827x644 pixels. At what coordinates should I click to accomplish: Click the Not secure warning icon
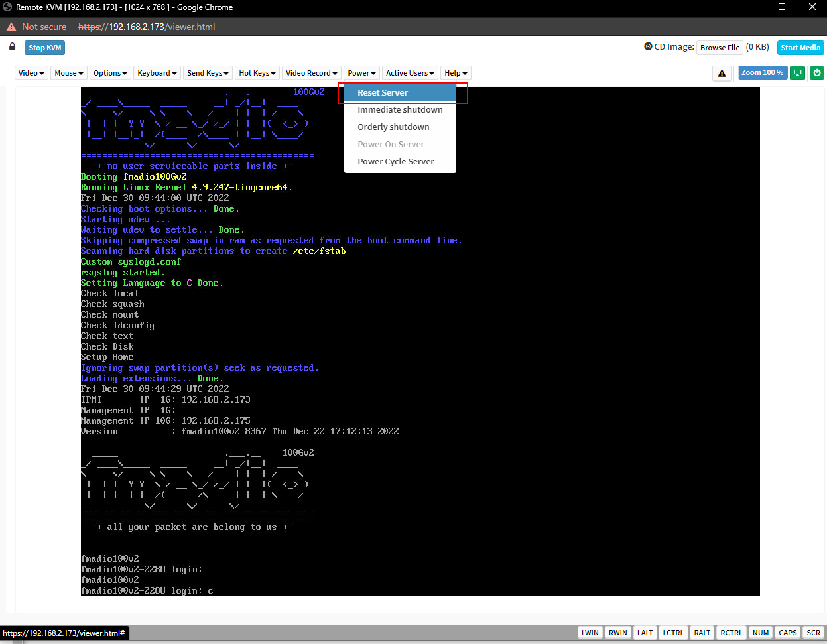(11, 27)
